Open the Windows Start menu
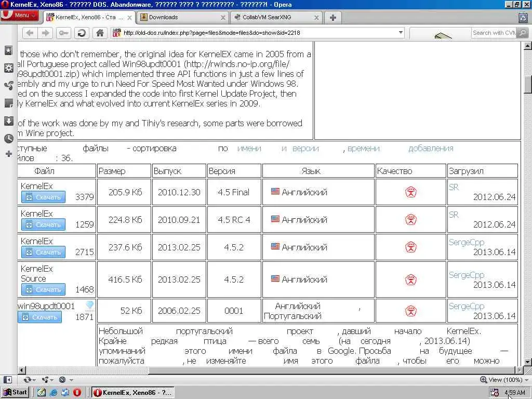This screenshot has width=532, height=399. coord(15,392)
